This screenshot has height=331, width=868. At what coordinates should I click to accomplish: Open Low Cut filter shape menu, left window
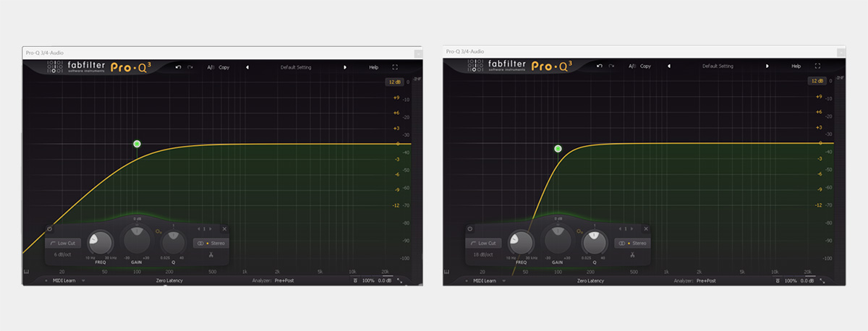click(64, 243)
